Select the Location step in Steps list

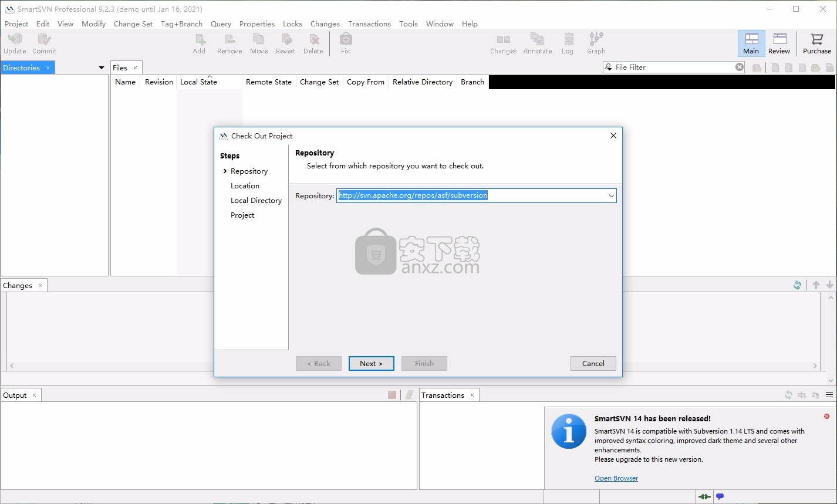[x=245, y=186]
